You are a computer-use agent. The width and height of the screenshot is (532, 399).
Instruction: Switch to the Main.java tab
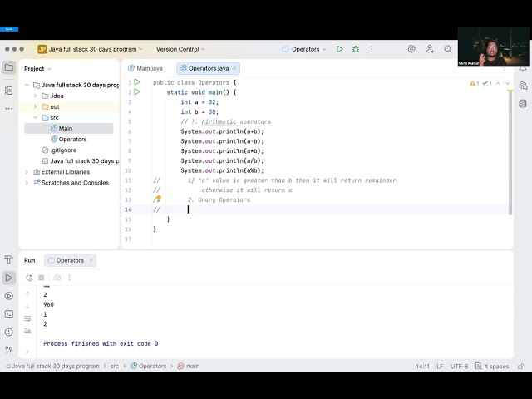pyautogui.click(x=145, y=68)
